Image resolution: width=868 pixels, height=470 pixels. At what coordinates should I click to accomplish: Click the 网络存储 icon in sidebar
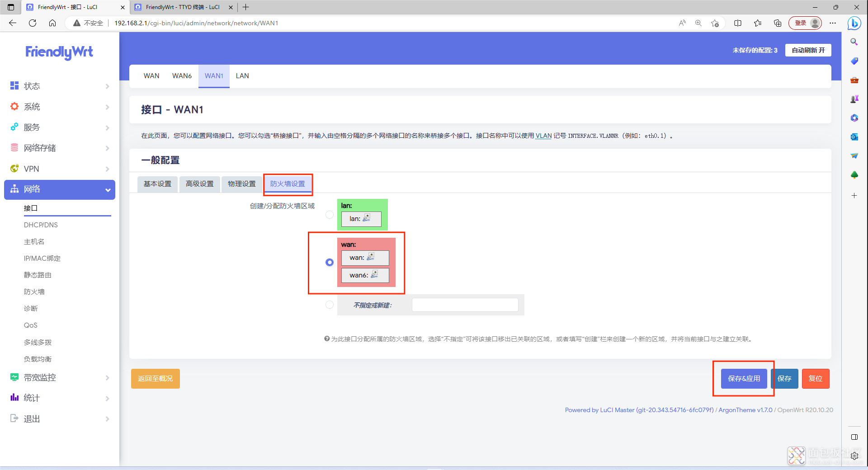click(14, 148)
